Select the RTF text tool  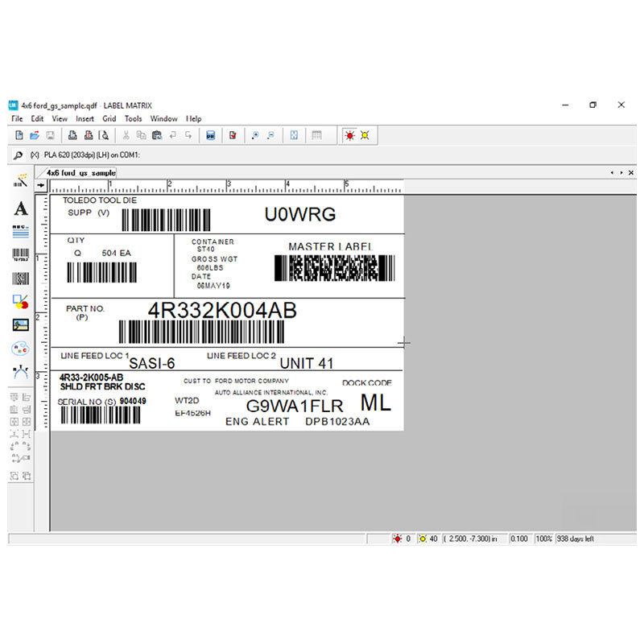20,371
